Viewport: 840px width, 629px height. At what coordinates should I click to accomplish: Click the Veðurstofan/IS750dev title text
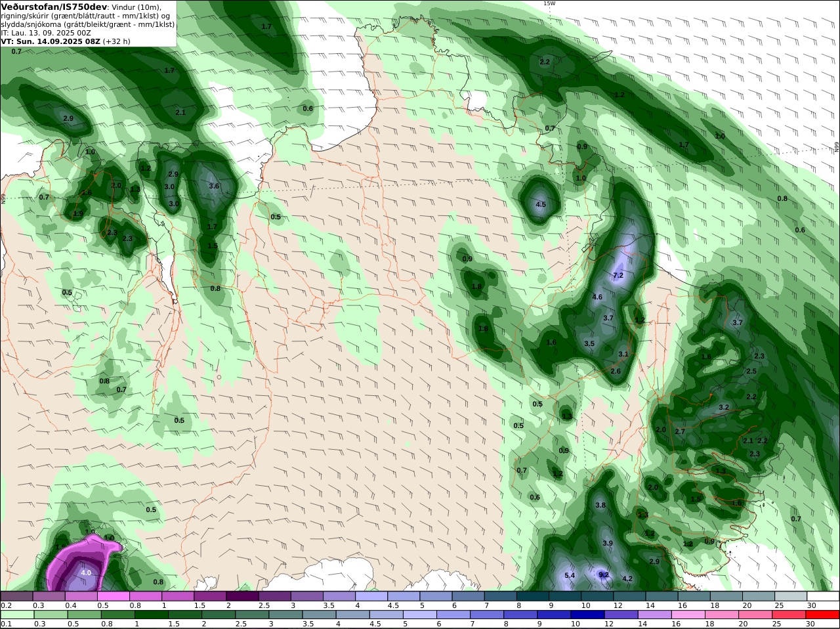pyautogui.click(x=53, y=6)
